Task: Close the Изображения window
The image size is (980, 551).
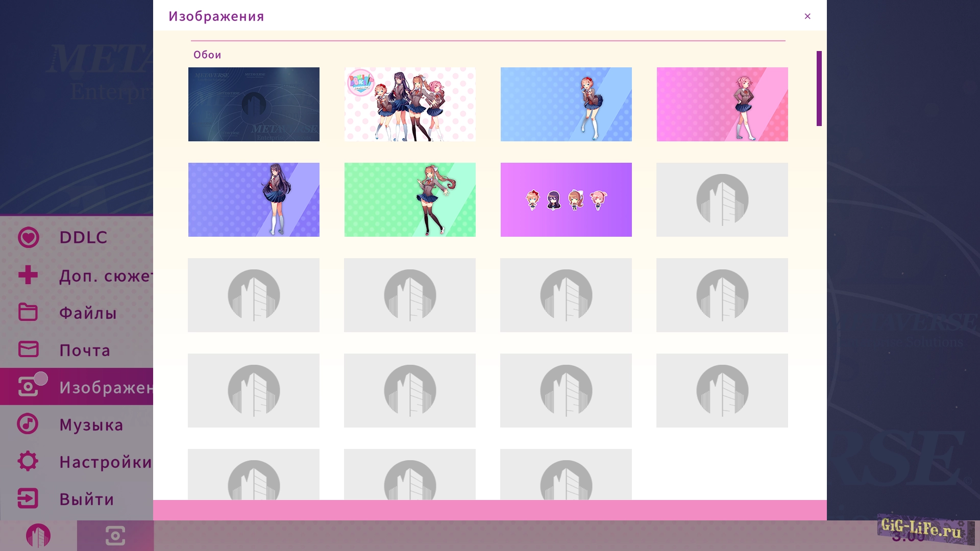Action: tap(807, 16)
